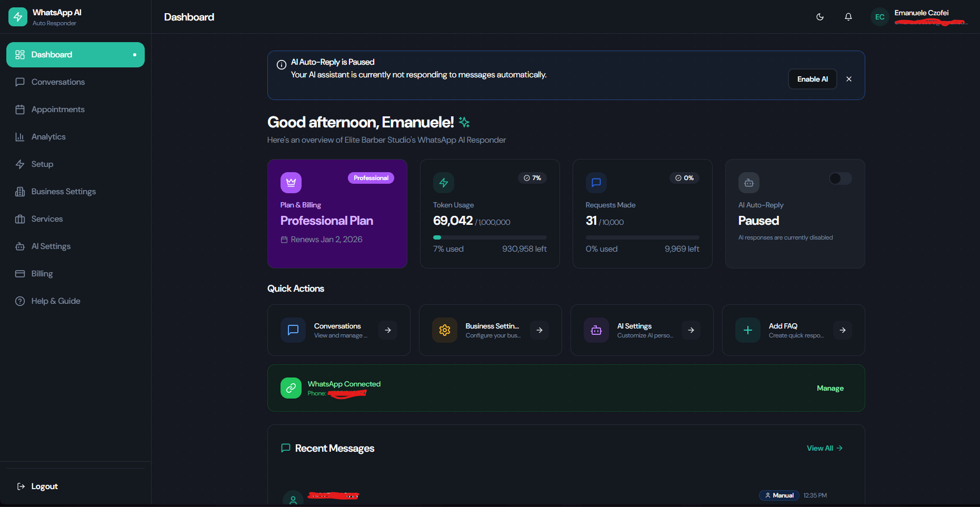Click the EC user avatar
This screenshot has width=980, height=507.
[x=879, y=17]
